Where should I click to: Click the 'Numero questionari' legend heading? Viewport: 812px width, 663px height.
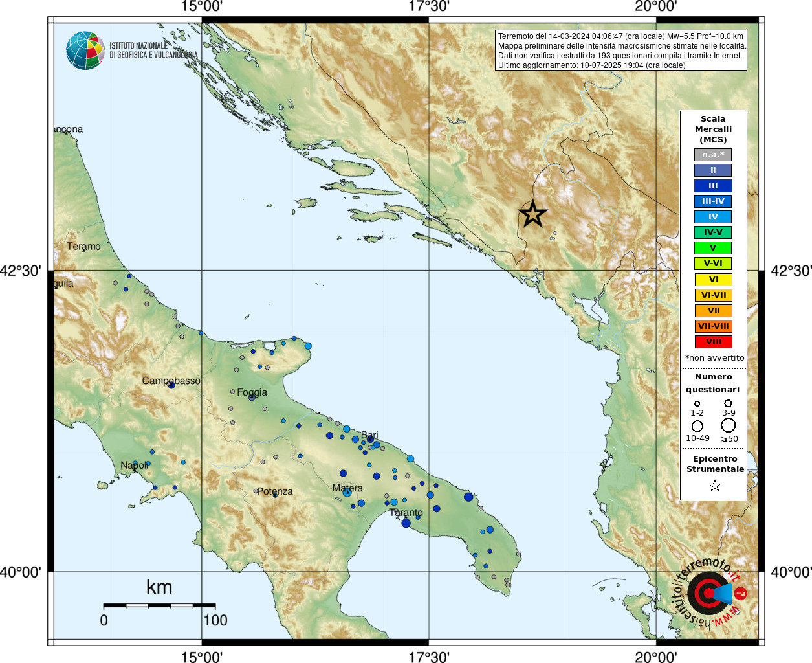713,383
